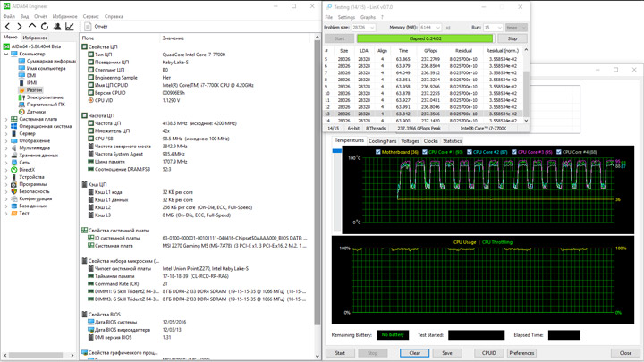Viewport: 644px width, 362px height.
Task: Click the Refresh icon in AIDA64 toolbar
Action: pyautogui.click(x=44, y=27)
